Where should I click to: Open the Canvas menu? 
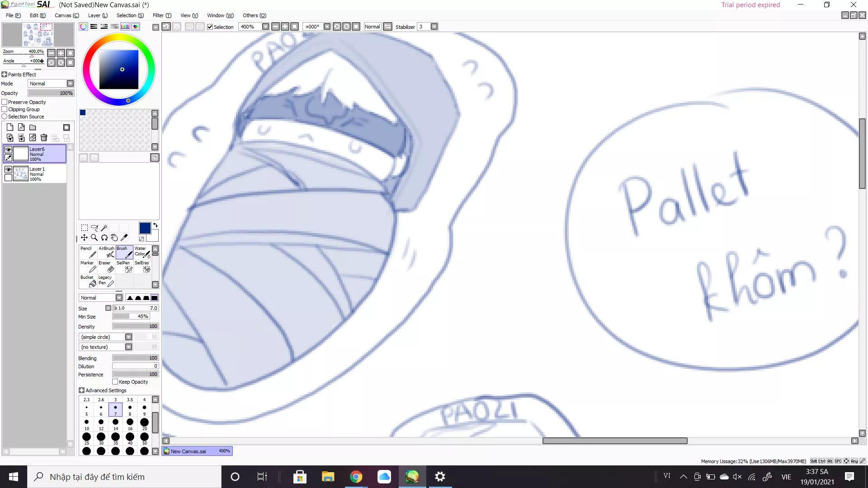(x=66, y=15)
